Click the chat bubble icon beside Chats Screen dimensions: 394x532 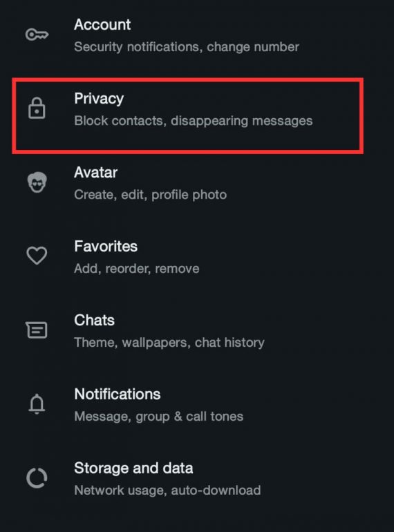(x=37, y=330)
